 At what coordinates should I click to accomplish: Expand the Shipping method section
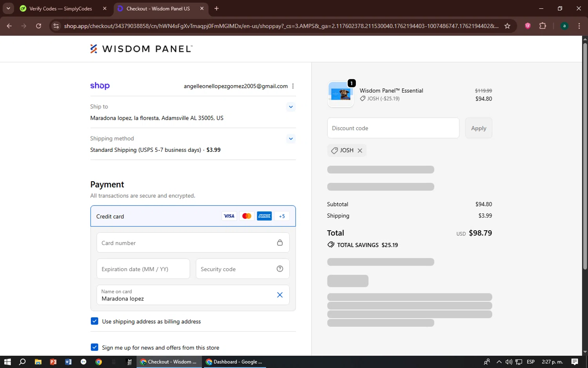click(x=290, y=138)
